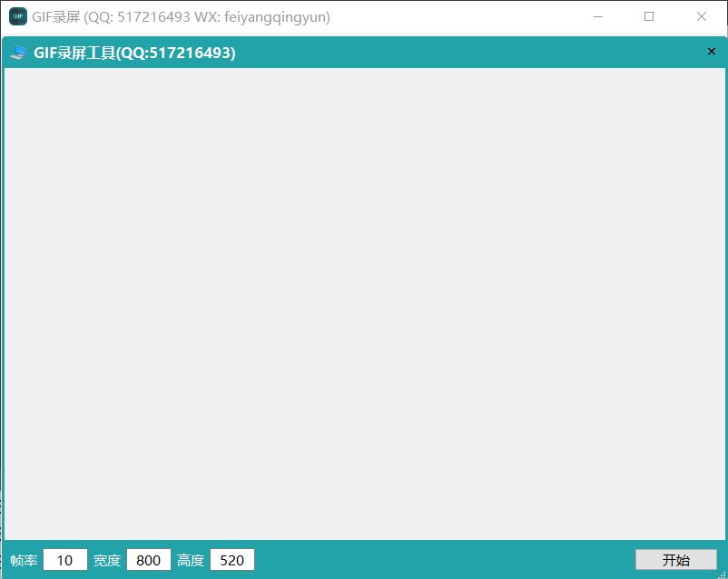This screenshot has height=579, width=728.
Task: Click the laptop icon beside GIF录屏工具 title
Action: pyautogui.click(x=18, y=53)
